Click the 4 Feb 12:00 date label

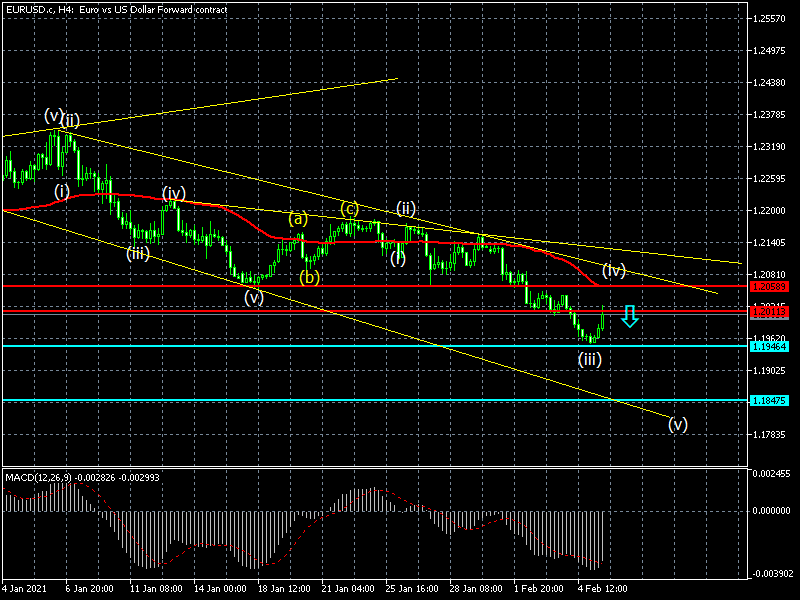click(602, 590)
